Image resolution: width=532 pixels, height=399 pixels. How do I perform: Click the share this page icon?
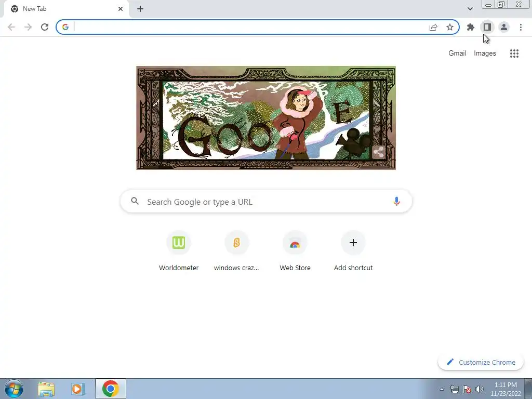[x=433, y=27]
